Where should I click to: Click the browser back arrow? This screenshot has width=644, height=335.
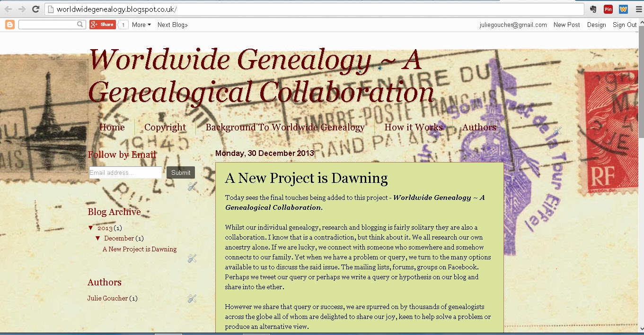click(8, 9)
